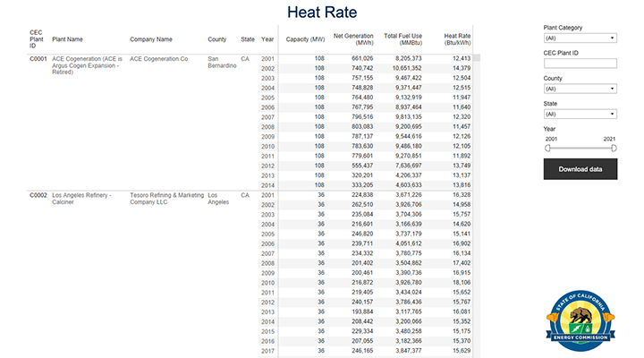Click the State column header in table
The height and width of the screenshot is (358, 644).
[247, 39]
